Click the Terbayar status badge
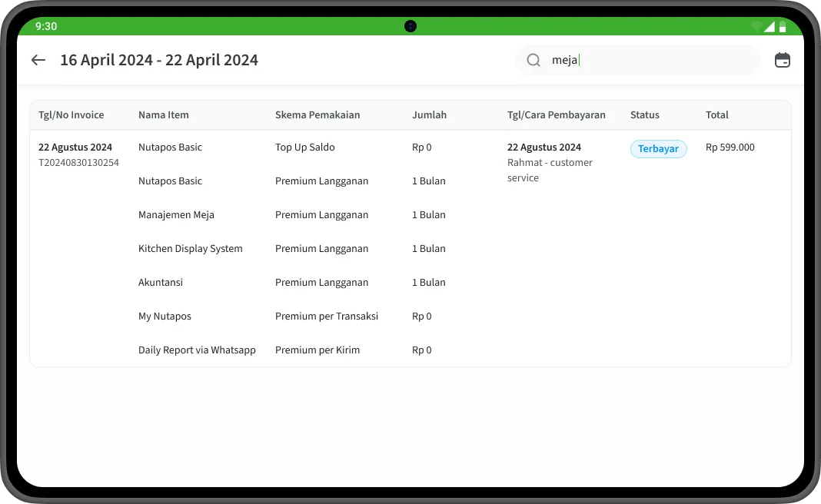 click(x=658, y=149)
